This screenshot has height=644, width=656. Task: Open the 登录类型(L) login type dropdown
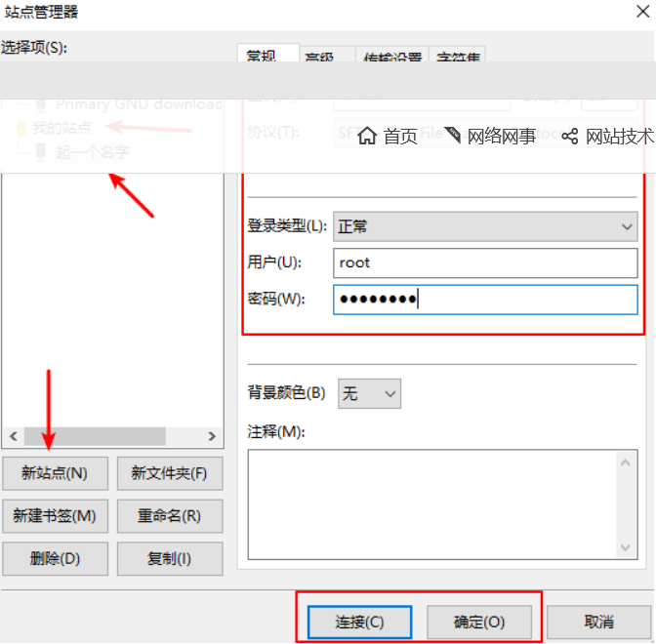click(x=485, y=226)
